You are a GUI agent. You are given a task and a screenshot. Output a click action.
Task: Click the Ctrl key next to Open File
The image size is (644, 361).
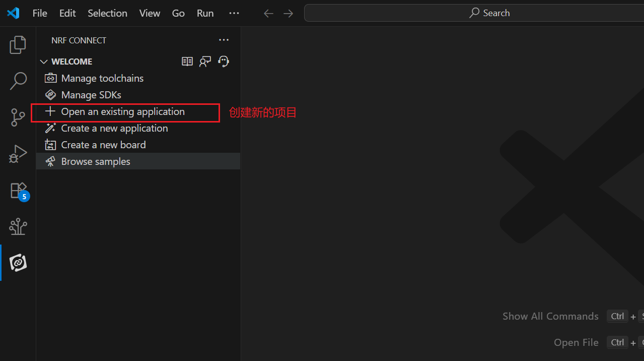click(617, 342)
